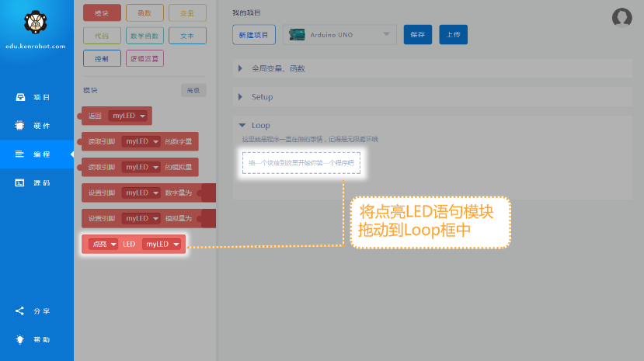This screenshot has height=361, width=644.
Task: Open the user avatar profile icon
Action: pyautogui.click(x=621, y=18)
